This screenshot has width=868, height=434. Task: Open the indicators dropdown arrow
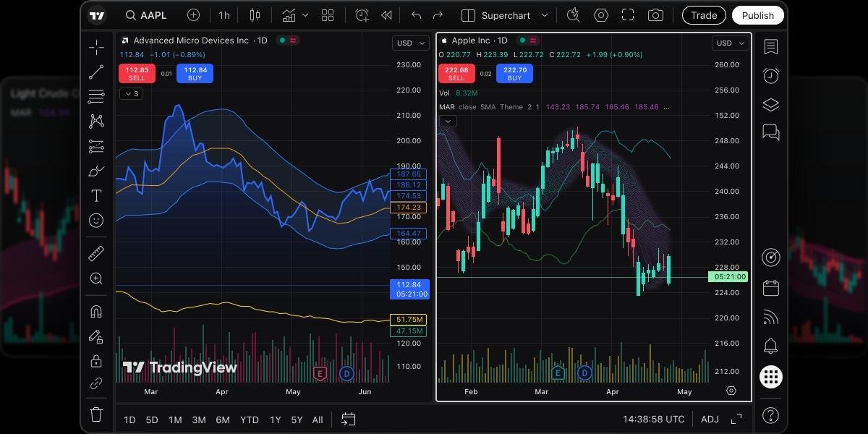305,15
